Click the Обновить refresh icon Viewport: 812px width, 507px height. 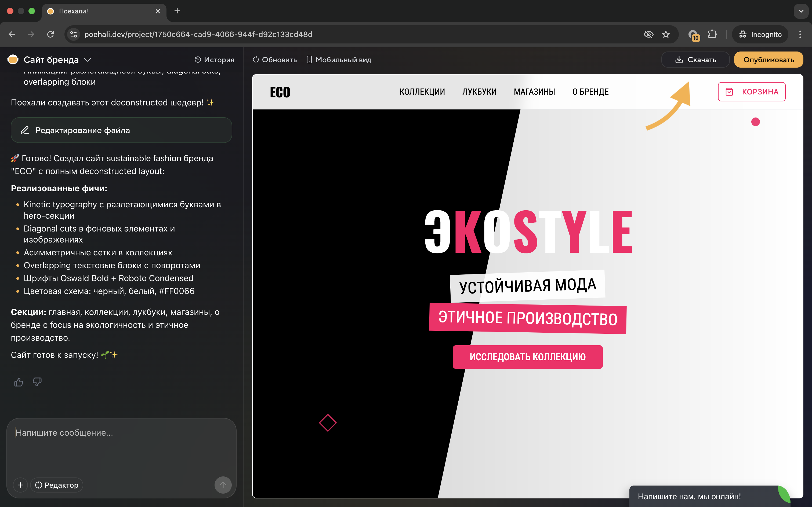[x=256, y=60]
